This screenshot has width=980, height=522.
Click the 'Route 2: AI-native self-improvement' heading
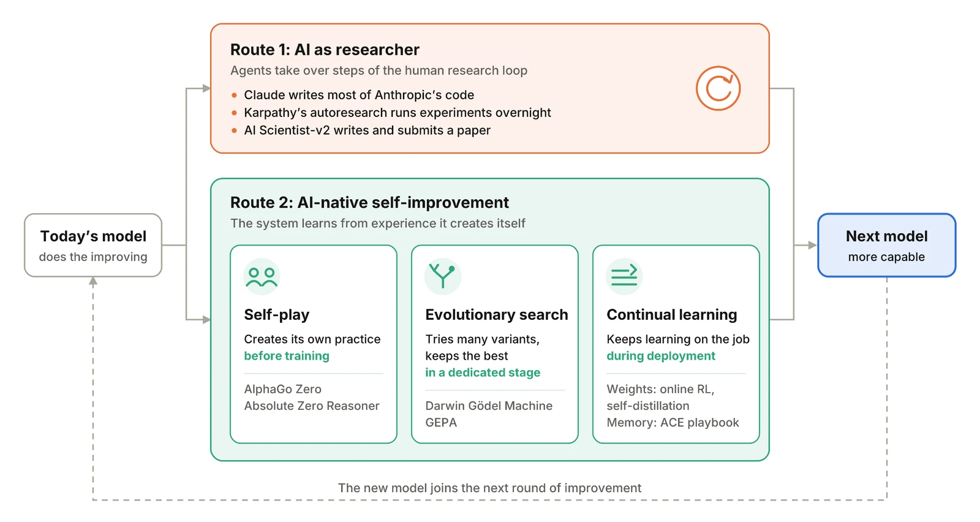tap(369, 203)
